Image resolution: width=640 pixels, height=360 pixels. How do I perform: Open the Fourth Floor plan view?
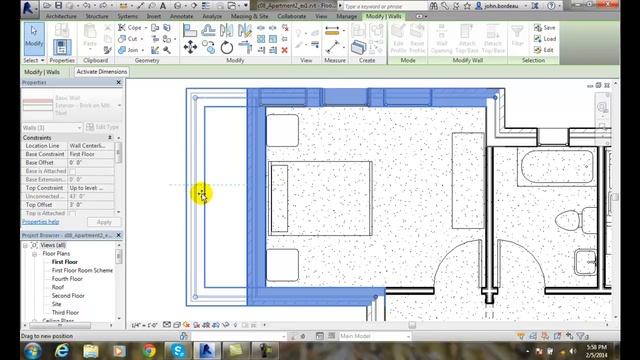[67, 279]
